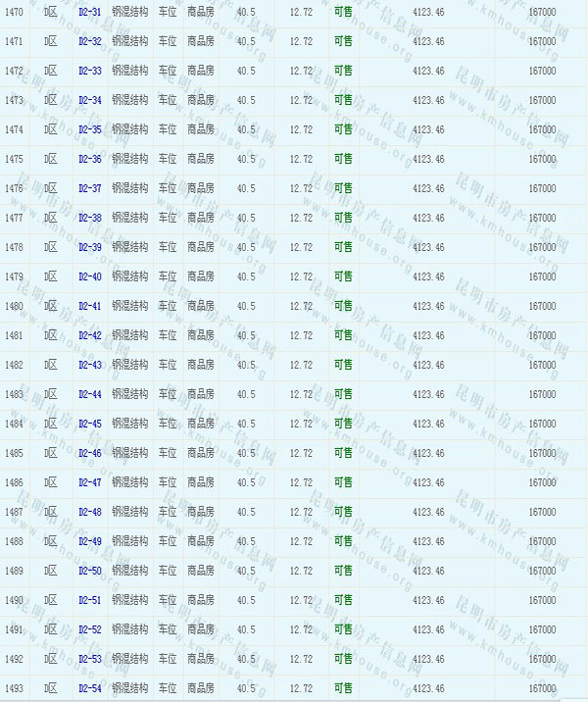Click the 可售 status in row 1485
Image resolution: width=588 pixels, height=702 pixels.
click(x=343, y=453)
